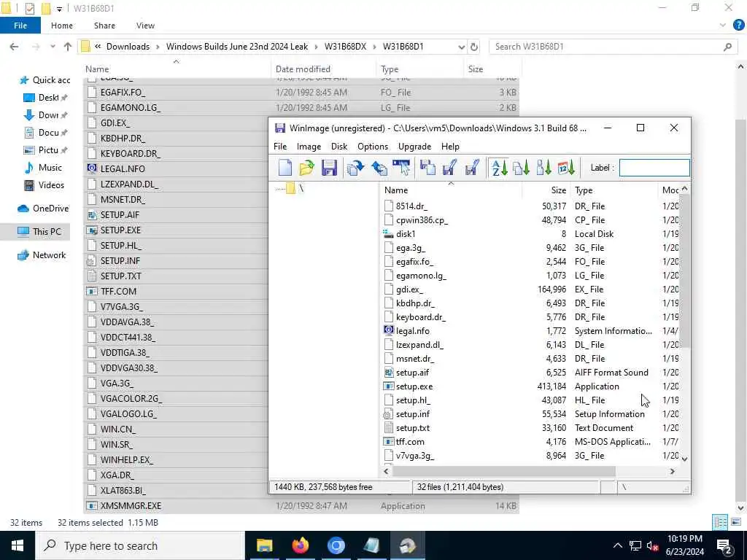The height and width of the screenshot is (560, 747).
Task: Toggle Sort by date calendar icon in WinImage
Action: coord(566,168)
